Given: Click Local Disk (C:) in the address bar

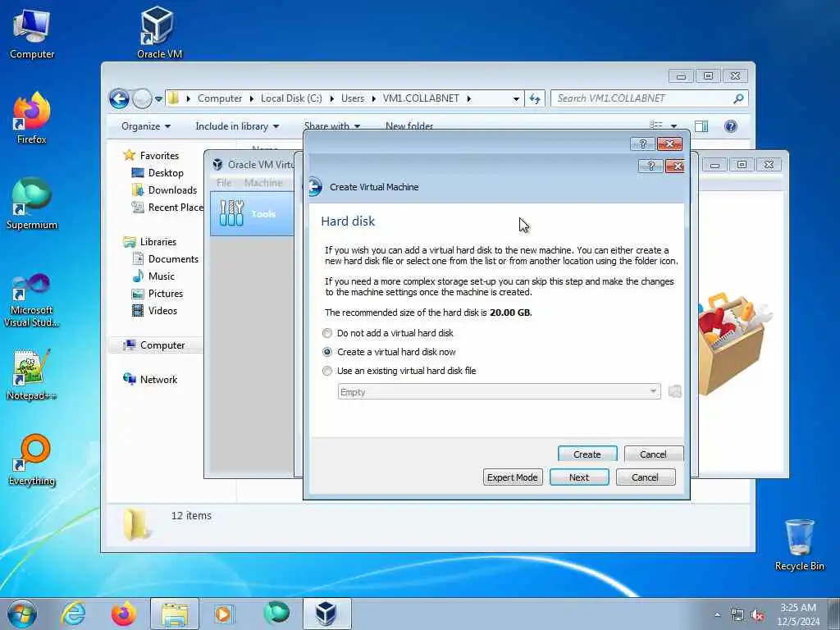Looking at the screenshot, I should click(291, 98).
